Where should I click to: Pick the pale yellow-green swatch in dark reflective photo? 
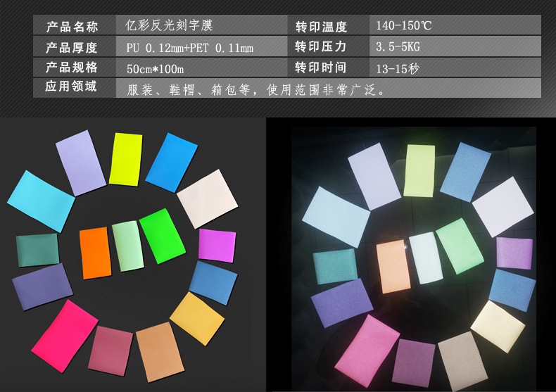tap(419, 170)
